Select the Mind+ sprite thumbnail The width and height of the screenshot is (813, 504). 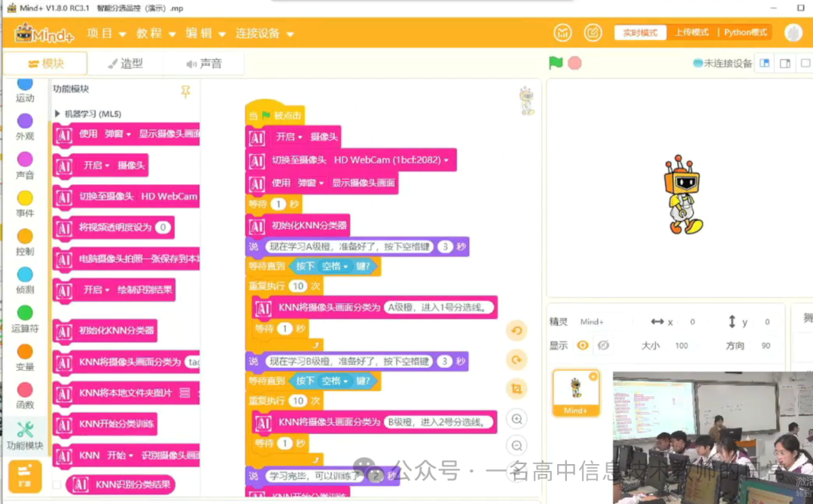575,390
